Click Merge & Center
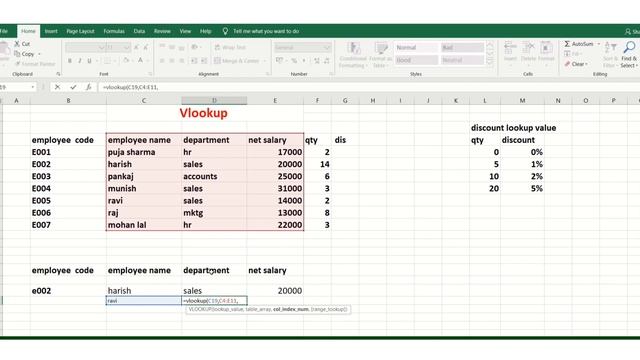The width and height of the screenshot is (640, 360). [237, 61]
